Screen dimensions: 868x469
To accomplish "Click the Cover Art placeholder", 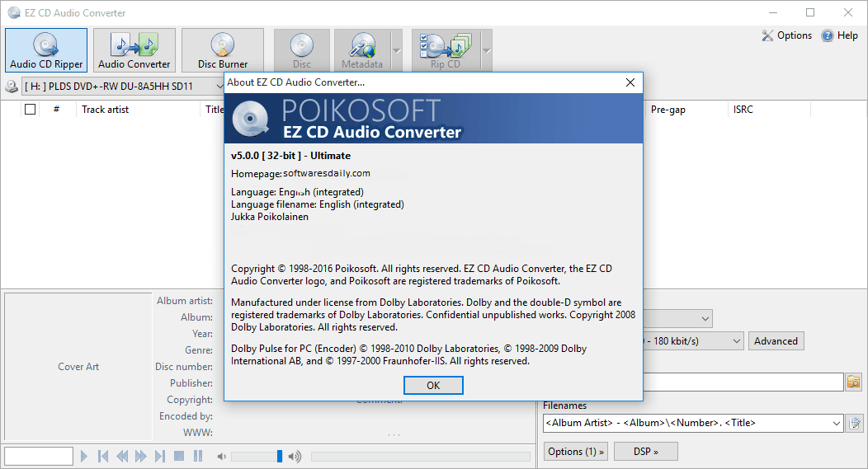I will [78, 367].
